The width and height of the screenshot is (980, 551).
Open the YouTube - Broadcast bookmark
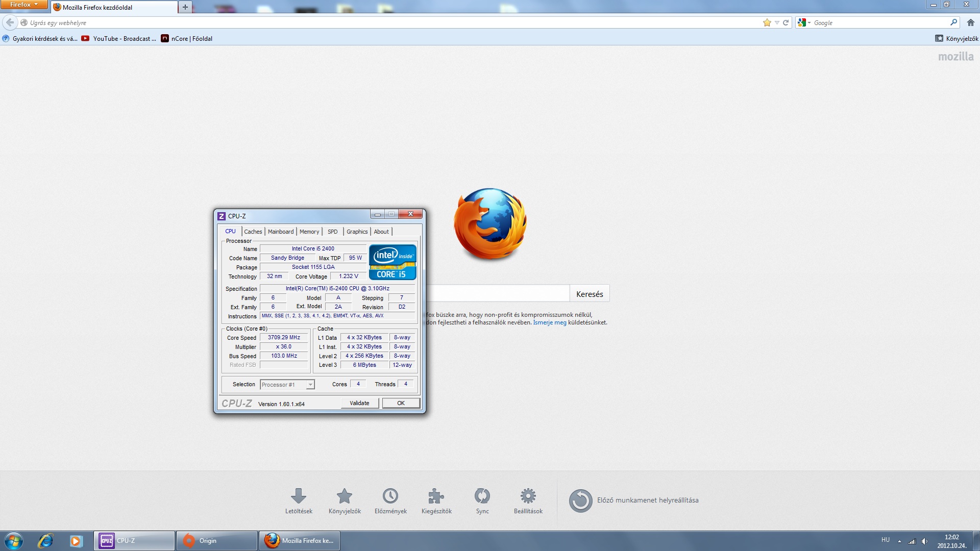point(119,38)
